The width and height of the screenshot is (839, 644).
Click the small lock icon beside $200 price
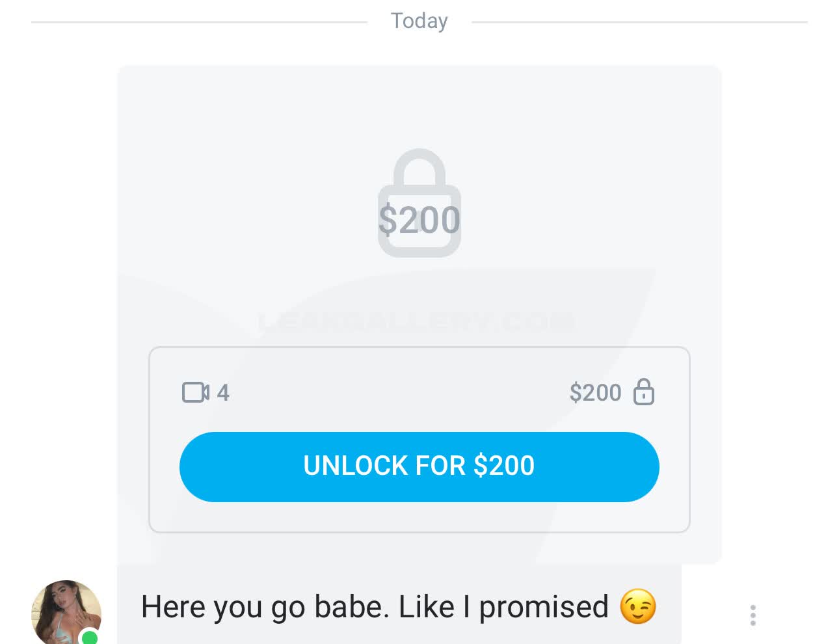tap(644, 392)
